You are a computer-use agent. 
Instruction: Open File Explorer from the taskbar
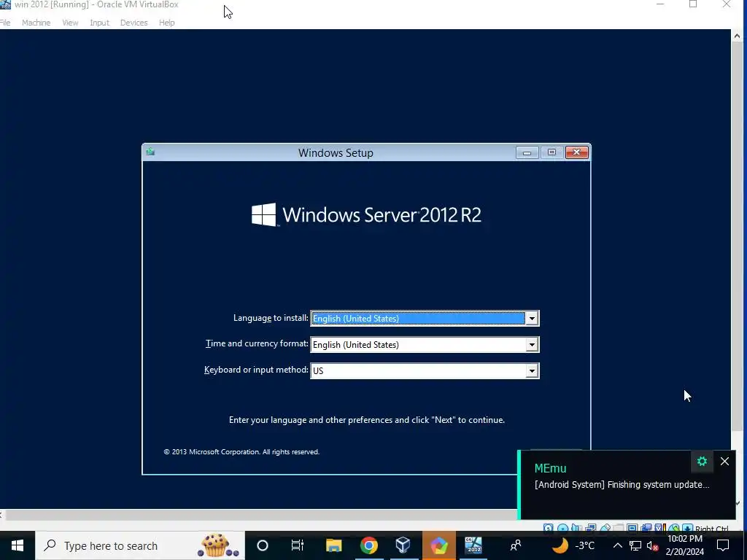coord(333,545)
